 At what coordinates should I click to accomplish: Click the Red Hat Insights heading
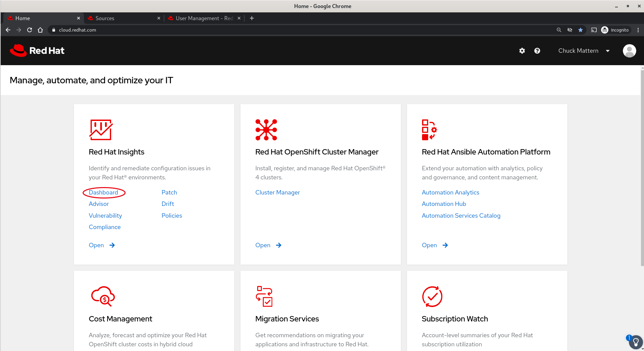[x=117, y=152]
